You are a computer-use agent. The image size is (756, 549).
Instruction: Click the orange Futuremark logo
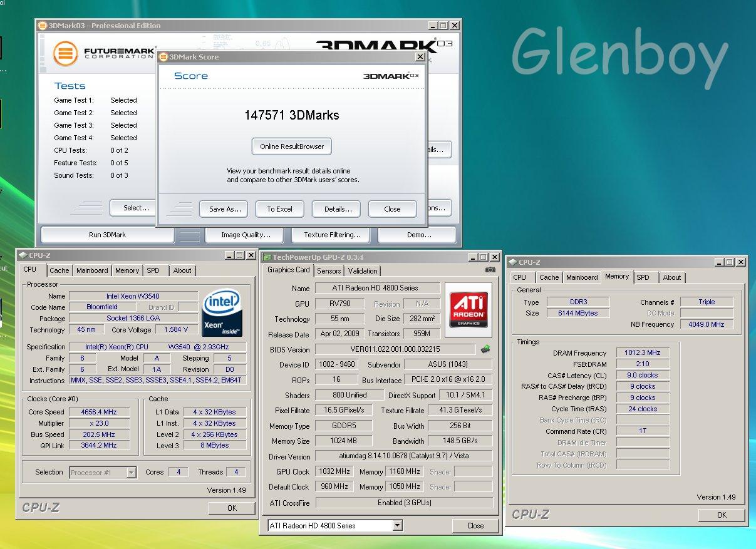point(65,53)
